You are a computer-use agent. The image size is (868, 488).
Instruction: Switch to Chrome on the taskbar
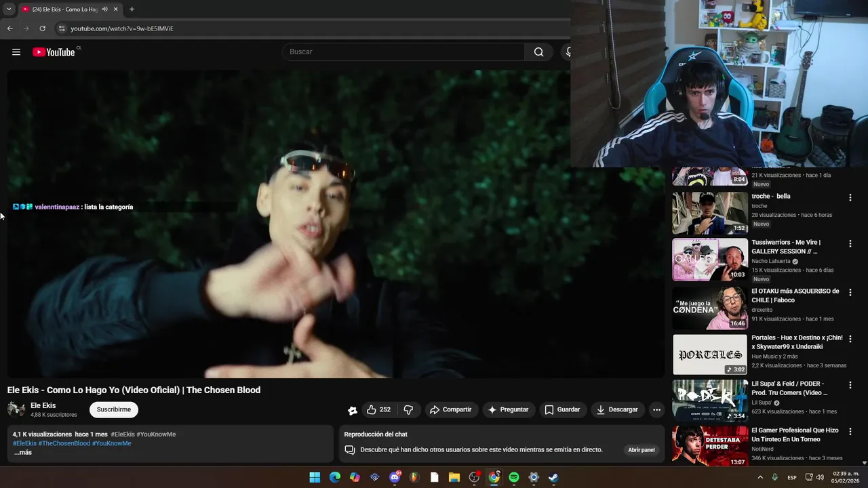pos(494,477)
